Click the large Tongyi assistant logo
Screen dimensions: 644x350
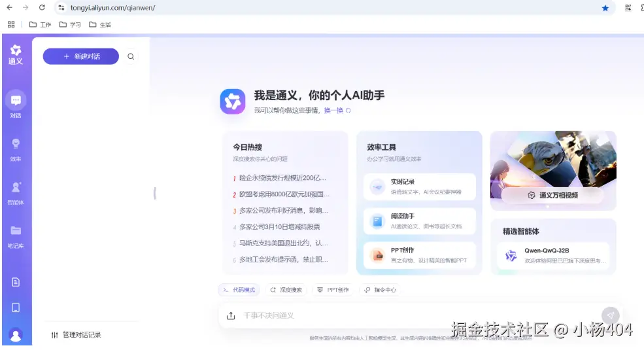pyautogui.click(x=233, y=101)
